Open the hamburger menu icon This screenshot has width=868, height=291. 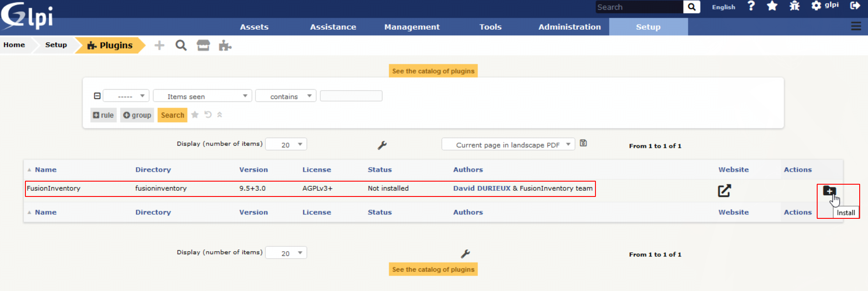click(856, 27)
